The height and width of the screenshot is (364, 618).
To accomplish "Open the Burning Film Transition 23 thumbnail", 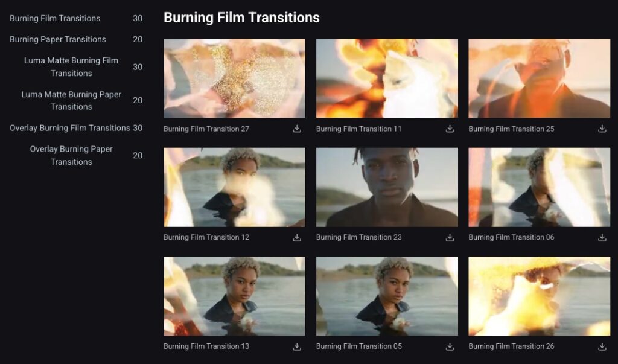I will (387, 187).
